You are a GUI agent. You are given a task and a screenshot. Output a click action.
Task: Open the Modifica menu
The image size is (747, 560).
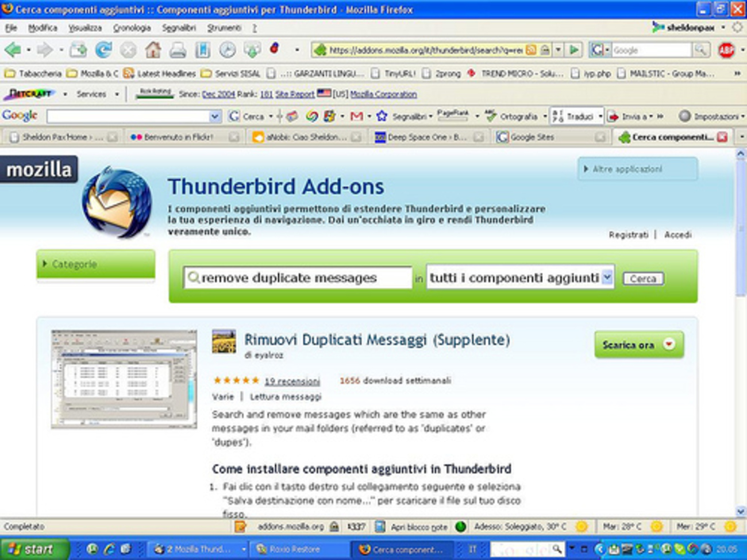tap(43, 28)
